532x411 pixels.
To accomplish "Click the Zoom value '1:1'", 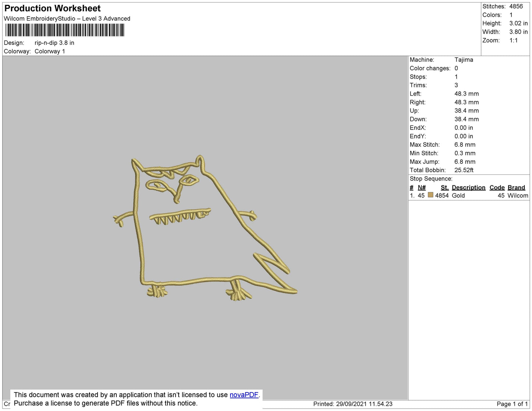I will click(514, 40).
